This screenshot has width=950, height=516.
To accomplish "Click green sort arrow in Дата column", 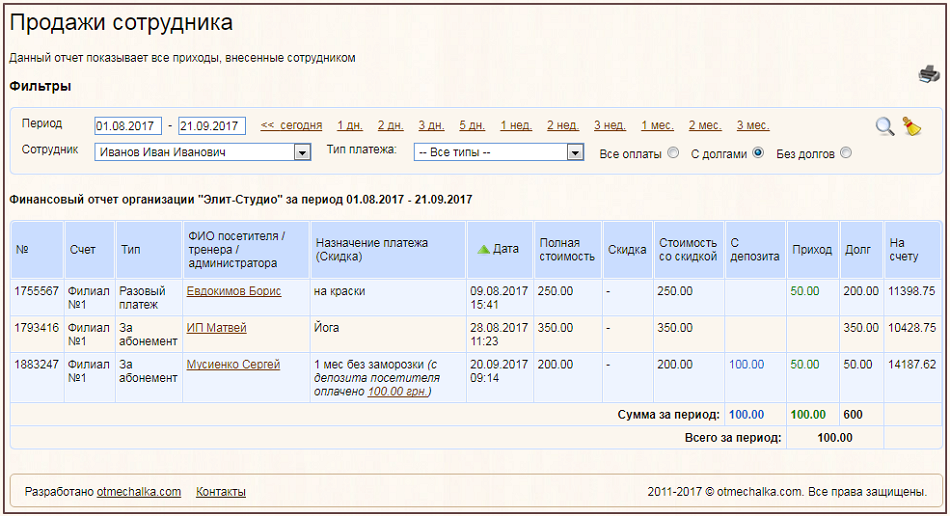I will point(483,249).
